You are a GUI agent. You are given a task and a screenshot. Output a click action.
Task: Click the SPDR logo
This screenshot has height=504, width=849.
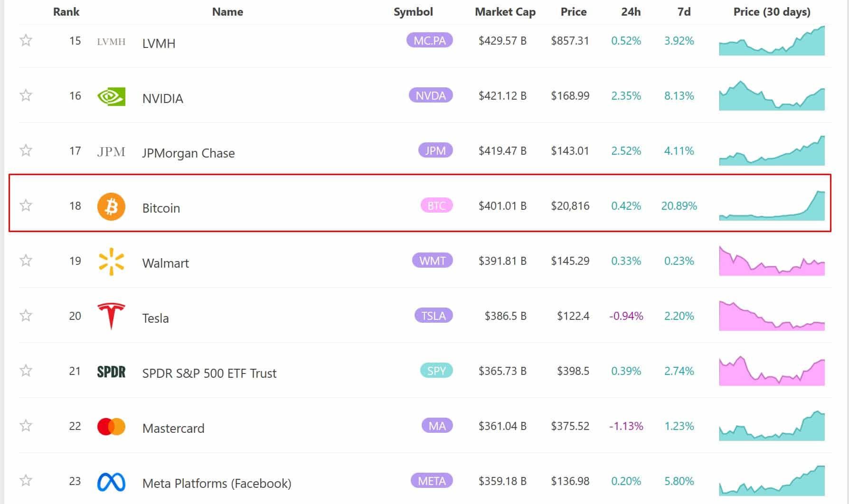[111, 372]
